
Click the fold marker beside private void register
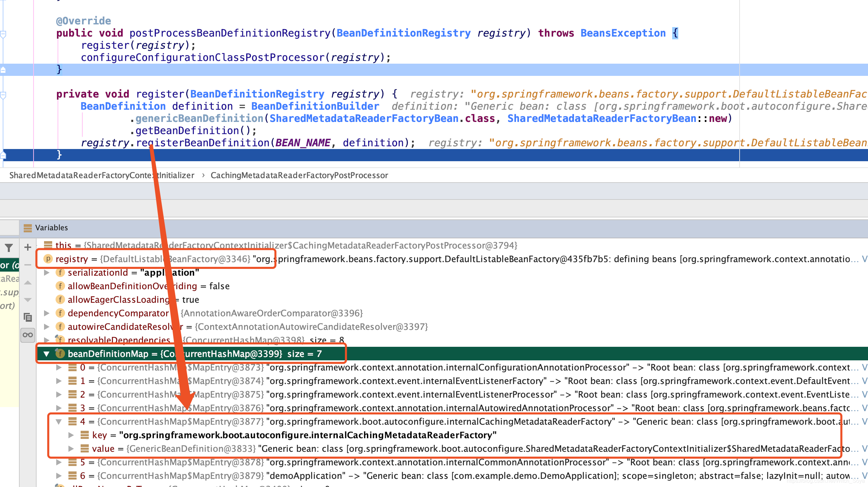tap(3, 95)
